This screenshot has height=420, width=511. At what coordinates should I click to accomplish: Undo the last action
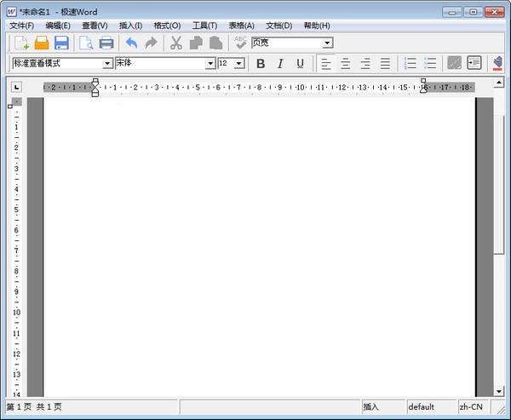pos(131,43)
